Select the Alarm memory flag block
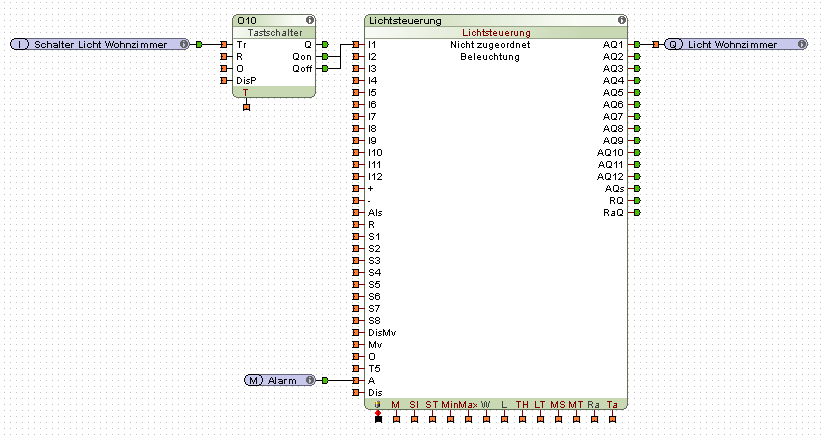Image resolution: width=824 pixels, height=440 pixels. pos(280,380)
